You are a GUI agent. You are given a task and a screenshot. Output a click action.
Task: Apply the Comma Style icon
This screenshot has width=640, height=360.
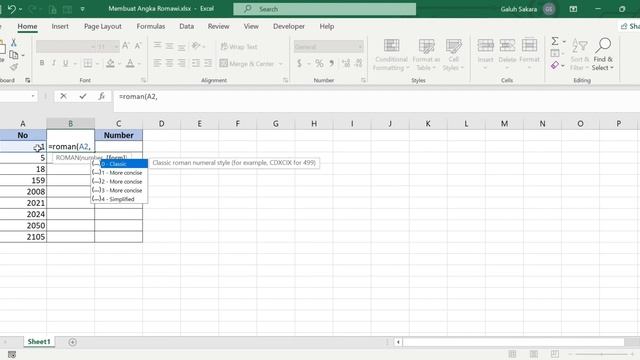331,63
